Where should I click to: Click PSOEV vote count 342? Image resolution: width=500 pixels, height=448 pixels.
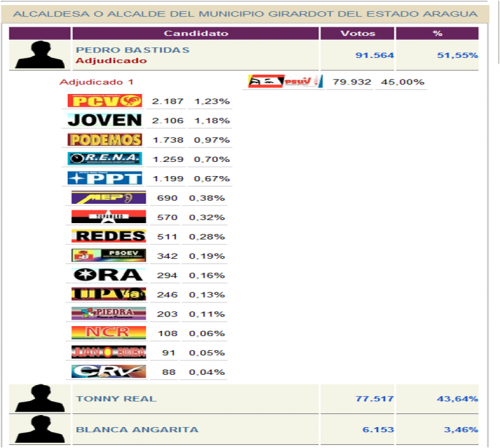click(167, 256)
